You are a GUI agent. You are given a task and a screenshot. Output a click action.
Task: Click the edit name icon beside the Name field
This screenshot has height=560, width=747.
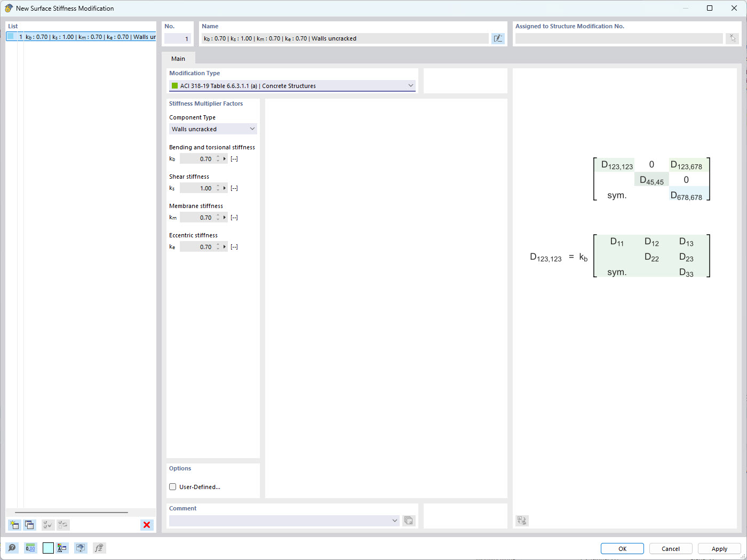tap(498, 38)
